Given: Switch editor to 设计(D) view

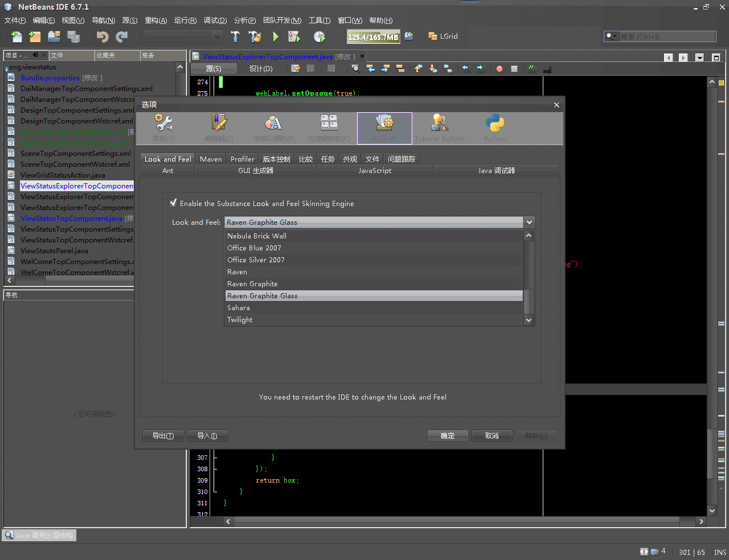Looking at the screenshot, I should (x=261, y=68).
